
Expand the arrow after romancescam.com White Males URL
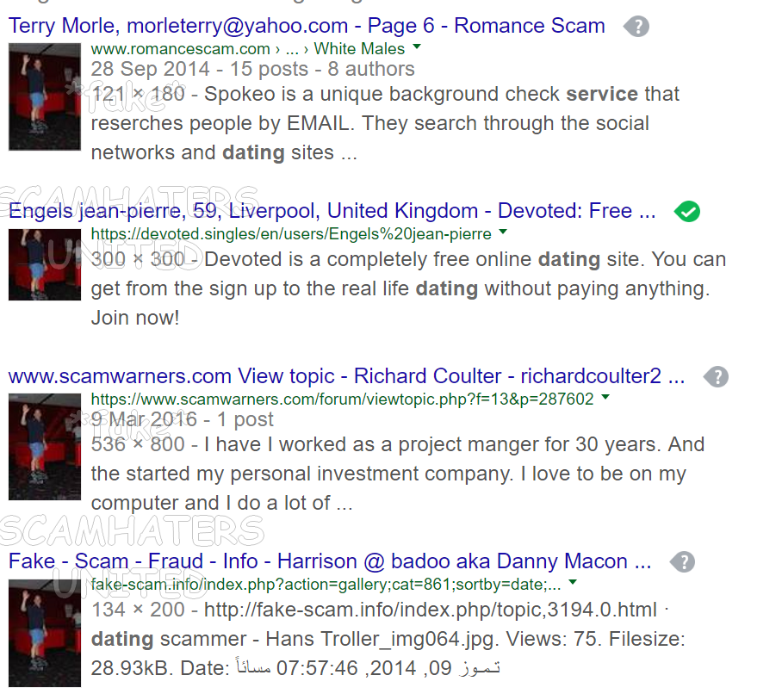coord(417,46)
